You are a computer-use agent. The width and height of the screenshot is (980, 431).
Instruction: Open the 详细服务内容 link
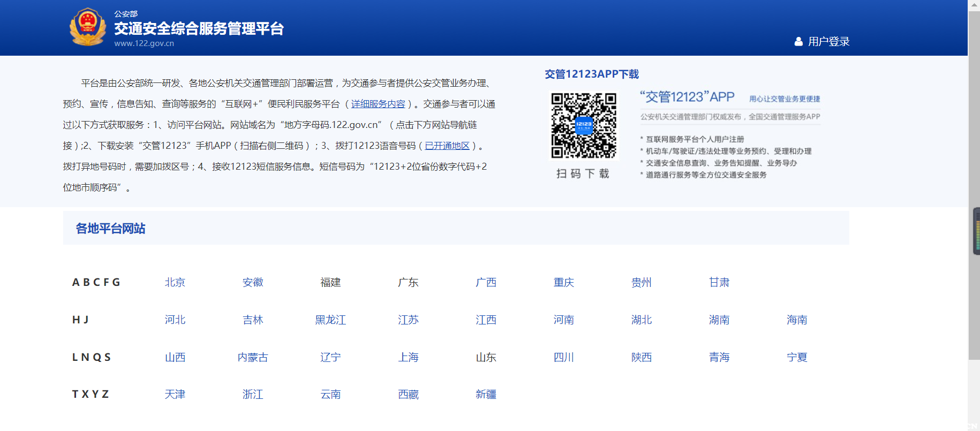pos(378,104)
